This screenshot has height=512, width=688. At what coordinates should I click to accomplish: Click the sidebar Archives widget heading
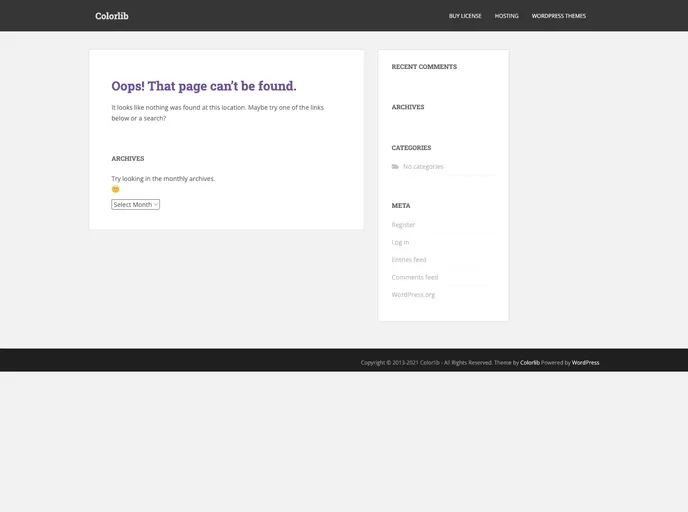click(x=408, y=107)
